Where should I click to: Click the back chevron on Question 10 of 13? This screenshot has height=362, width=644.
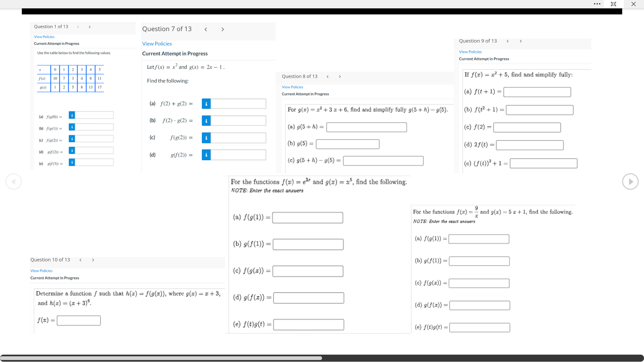[x=80, y=260]
